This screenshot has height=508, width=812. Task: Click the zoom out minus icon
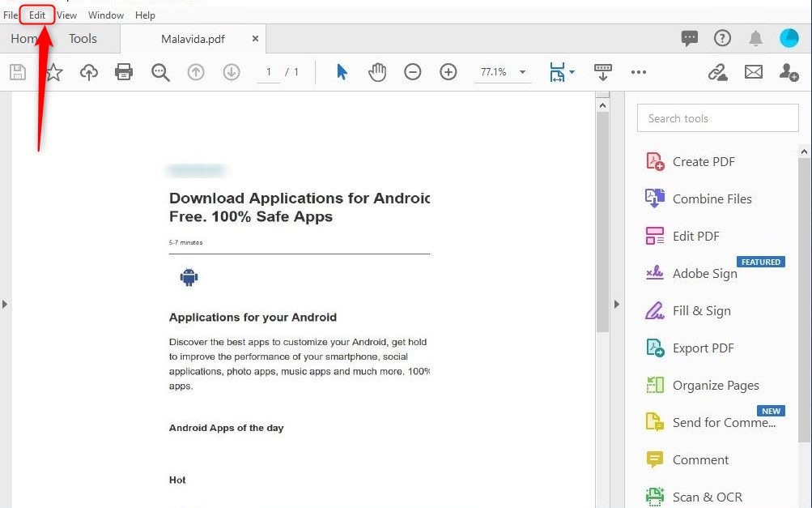(413, 72)
